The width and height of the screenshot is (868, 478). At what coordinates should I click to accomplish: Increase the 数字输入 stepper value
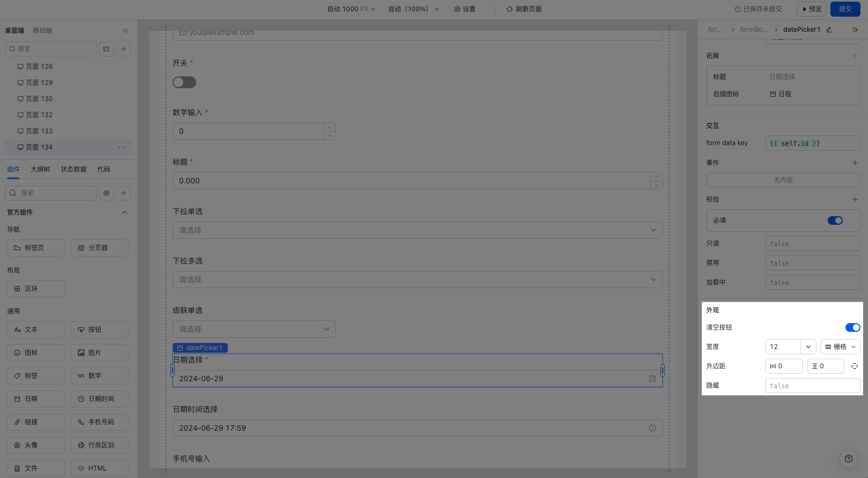coord(329,127)
